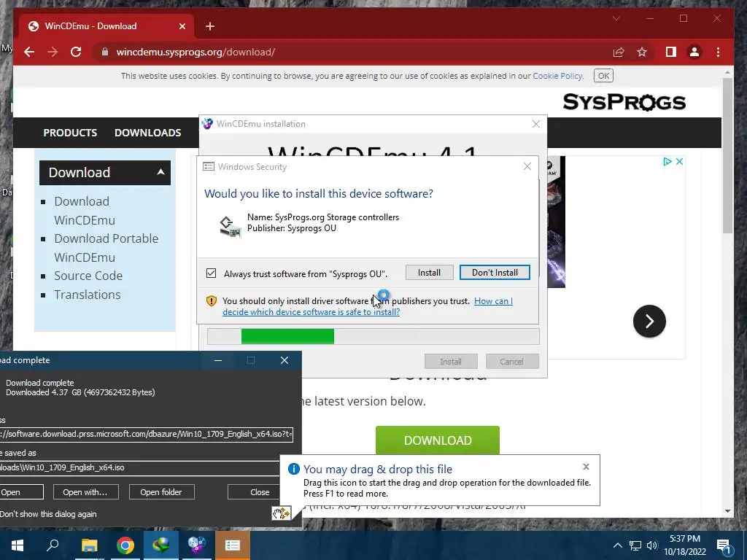Open the browser side panel icon
This screenshot has height=560, width=747.
(671, 52)
